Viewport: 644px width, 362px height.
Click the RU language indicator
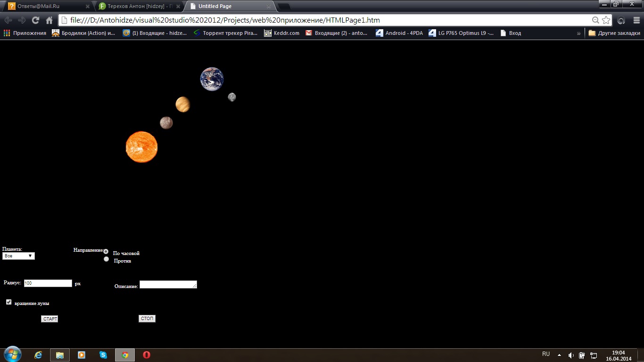click(546, 354)
